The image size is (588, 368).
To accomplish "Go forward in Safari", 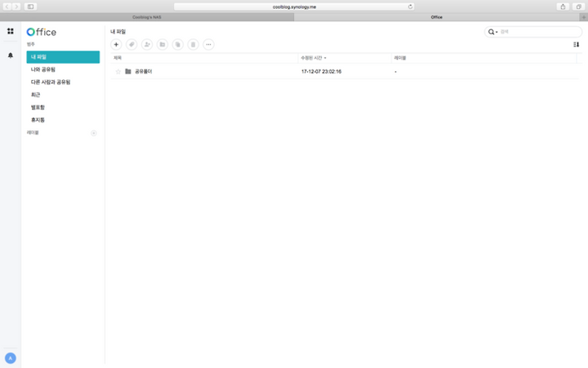I will click(16, 7).
